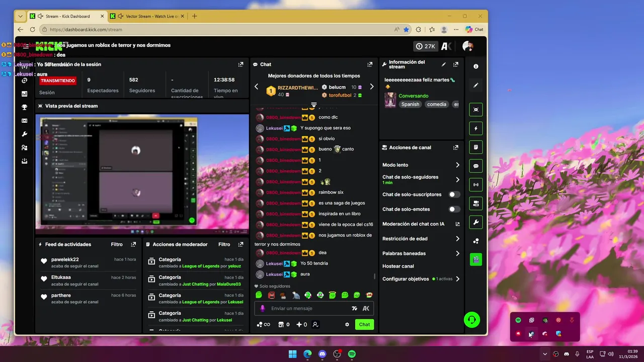Image resolution: width=644 pixels, height=362 pixels.
Task: Open a new browser tab
Action: (x=195, y=16)
